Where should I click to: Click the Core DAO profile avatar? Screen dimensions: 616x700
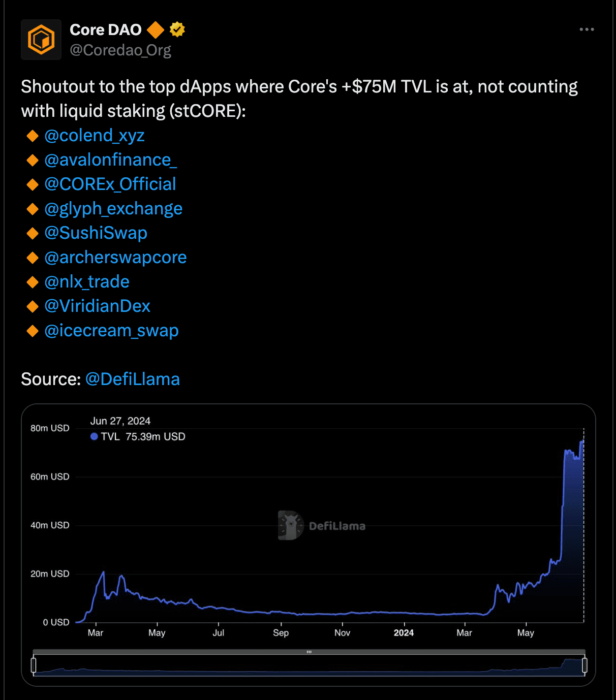tap(41, 40)
